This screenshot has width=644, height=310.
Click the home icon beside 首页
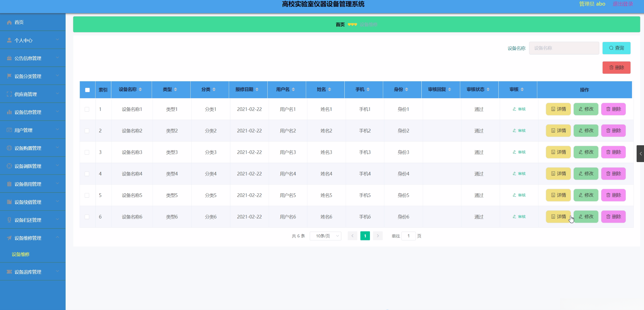[9, 22]
